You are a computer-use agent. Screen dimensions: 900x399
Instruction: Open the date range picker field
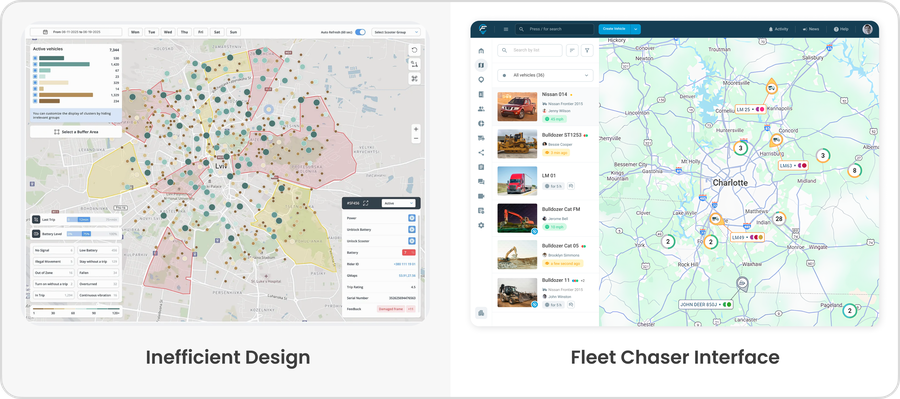[76, 32]
